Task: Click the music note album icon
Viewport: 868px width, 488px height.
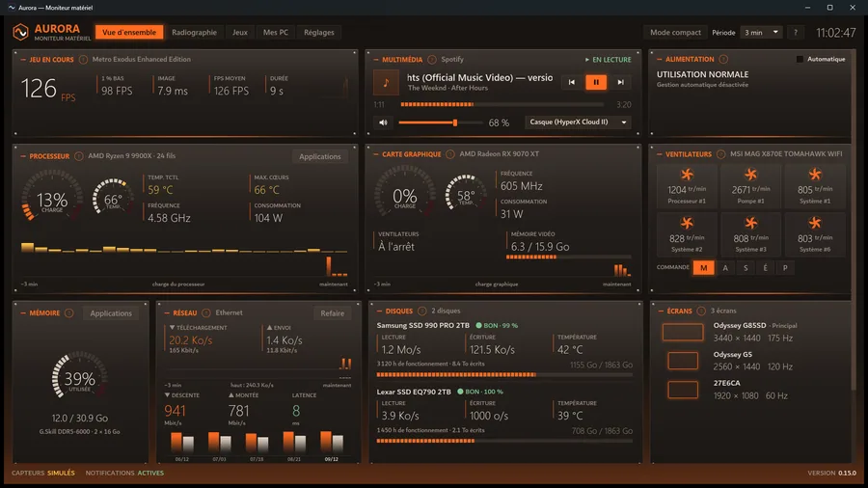Action: pyautogui.click(x=386, y=82)
